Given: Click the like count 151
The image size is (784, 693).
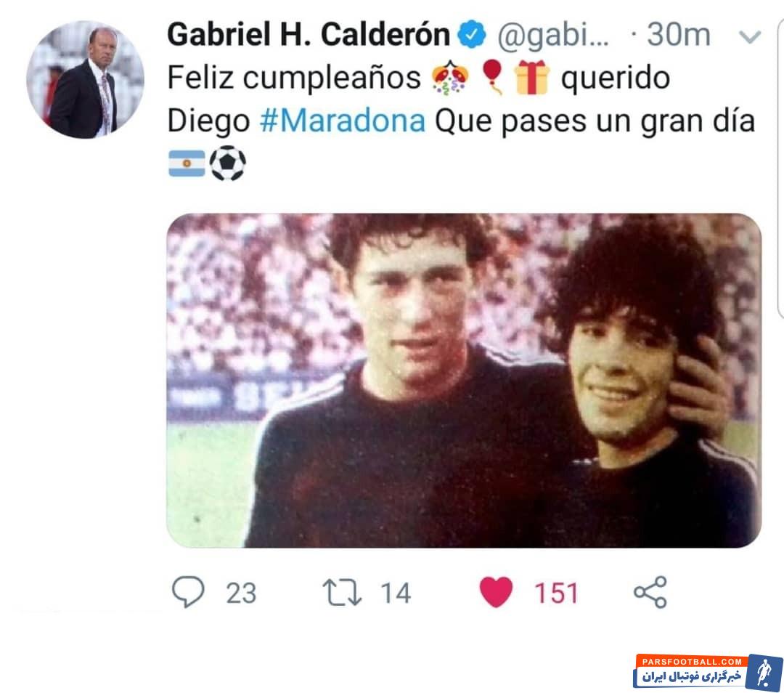Looking at the screenshot, I should [556, 593].
